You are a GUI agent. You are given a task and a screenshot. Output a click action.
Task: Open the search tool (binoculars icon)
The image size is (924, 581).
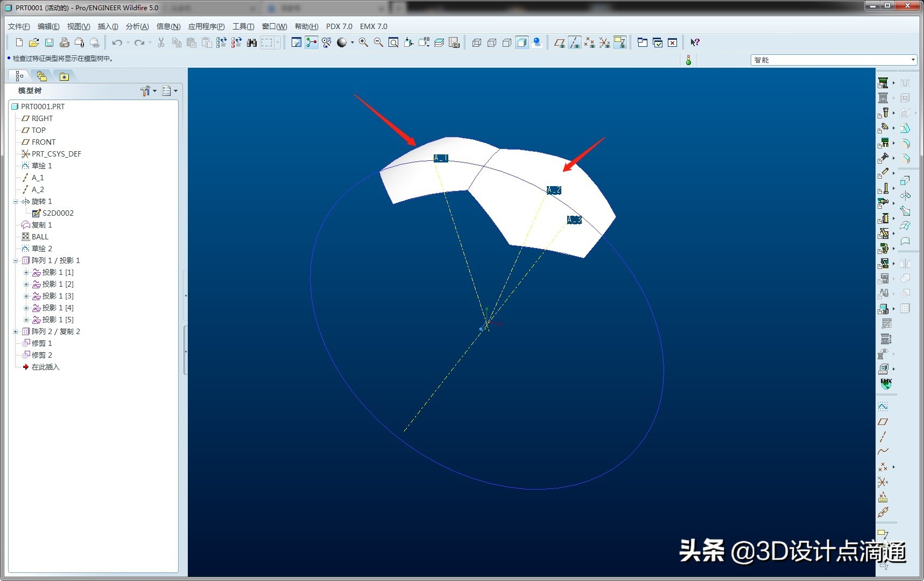click(252, 42)
